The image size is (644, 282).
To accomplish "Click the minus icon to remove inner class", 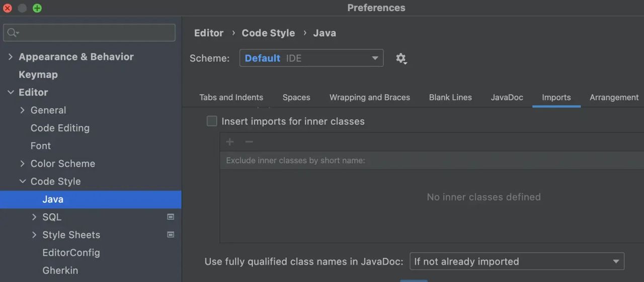I will point(249,142).
